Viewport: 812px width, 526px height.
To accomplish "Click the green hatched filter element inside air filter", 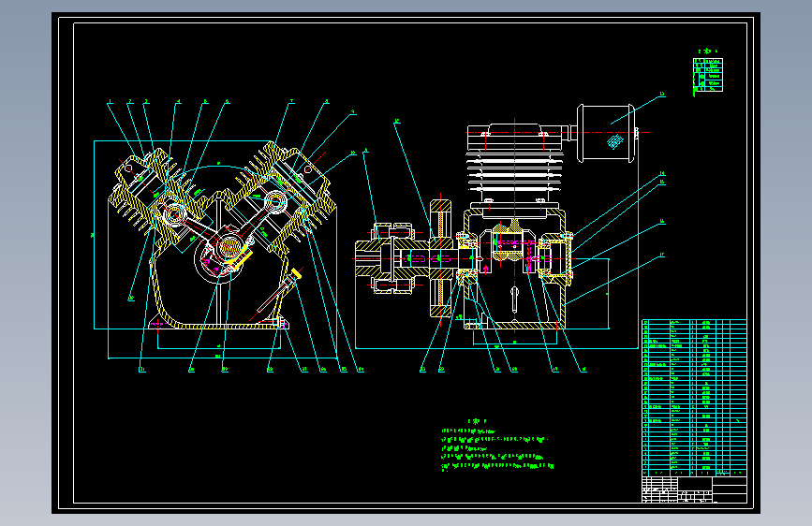I will coord(614,140).
